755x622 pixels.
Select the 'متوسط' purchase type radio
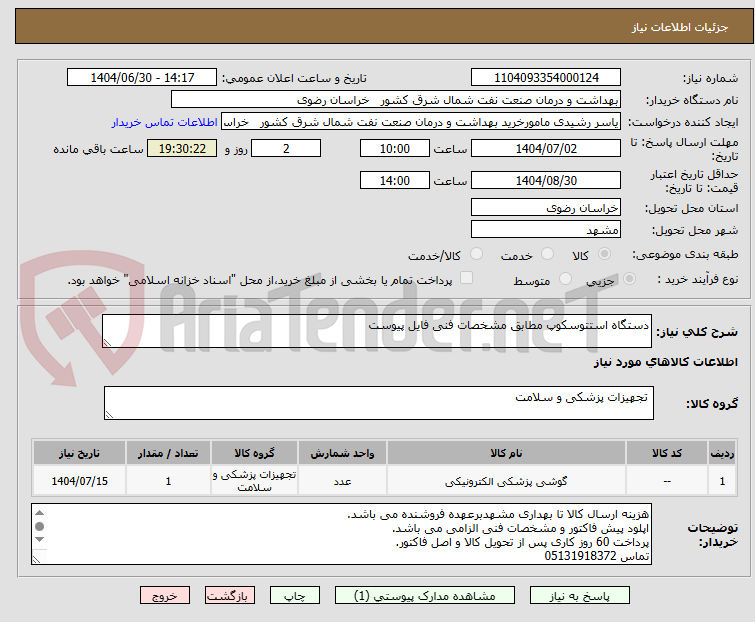click(x=565, y=278)
